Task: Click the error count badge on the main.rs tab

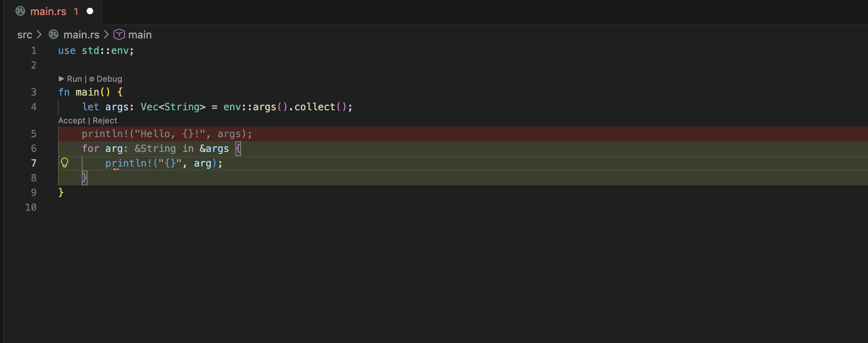Action: (x=76, y=11)
